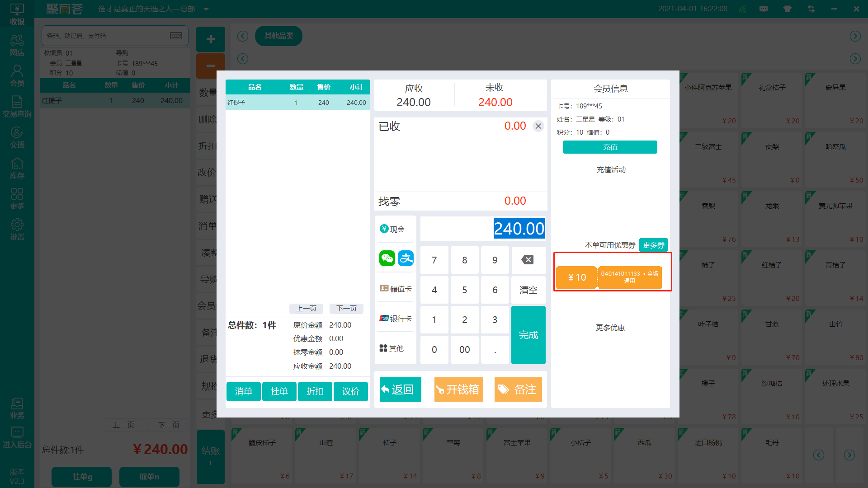Click keypad decimal point key

[495, 350]
